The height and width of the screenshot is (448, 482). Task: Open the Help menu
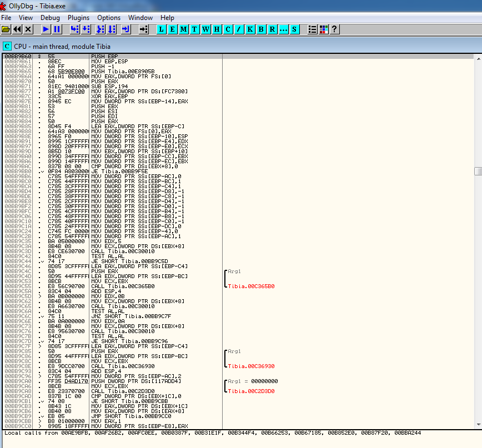[167, 18]
